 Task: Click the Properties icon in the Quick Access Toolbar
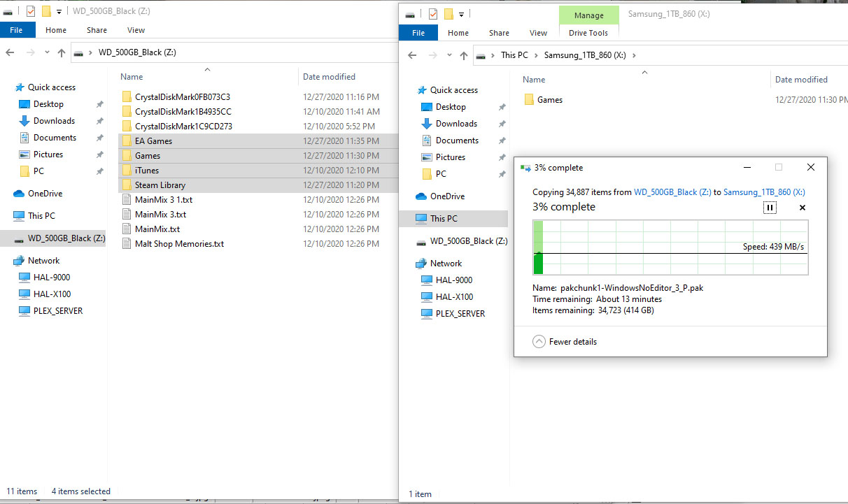(x=31, y=11)
